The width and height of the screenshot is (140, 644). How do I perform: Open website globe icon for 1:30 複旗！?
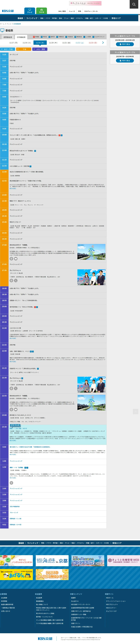point(11,483)
